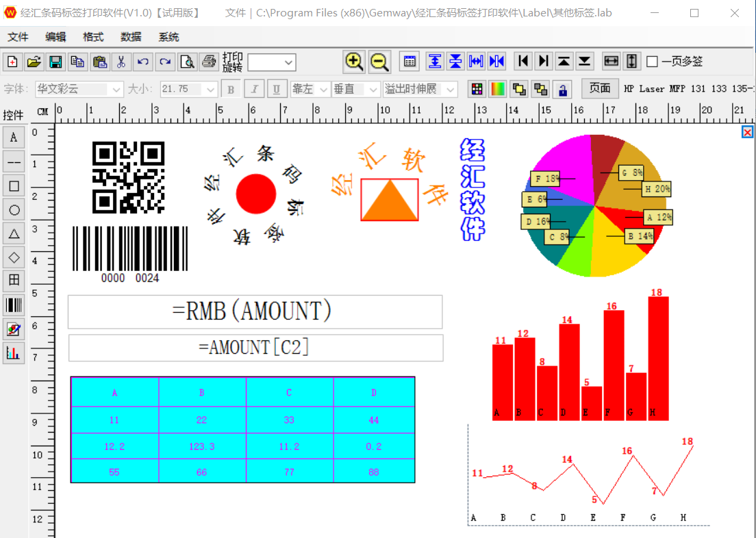Make selected objects the same width
This screenshot has height=538, width=756.
tap(611, 61)
